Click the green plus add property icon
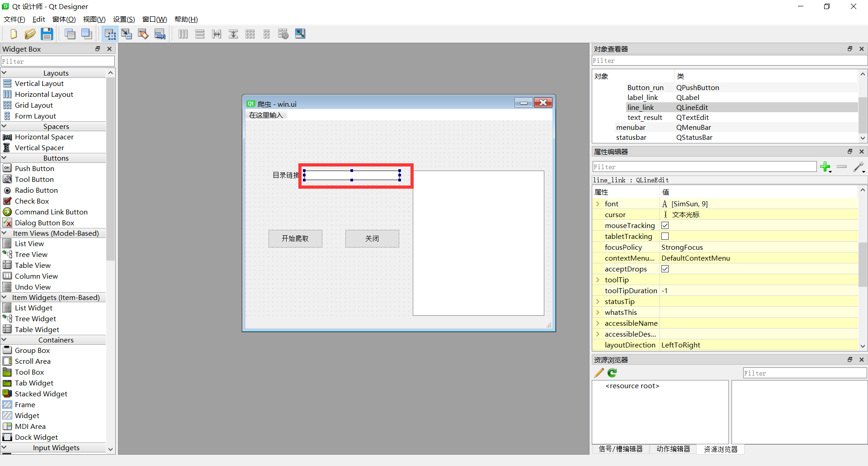Screen dimensions: 868x466 pyautogui.click(x=825, y=167)
